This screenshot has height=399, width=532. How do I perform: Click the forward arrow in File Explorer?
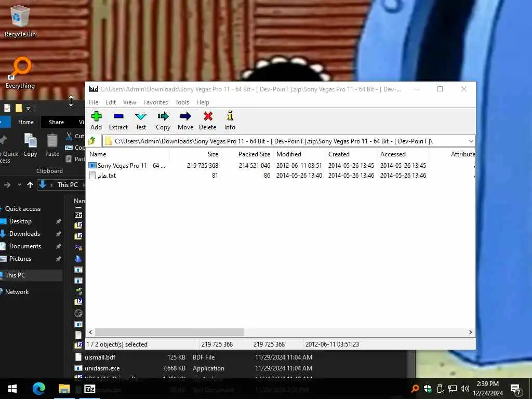(7, 185)
